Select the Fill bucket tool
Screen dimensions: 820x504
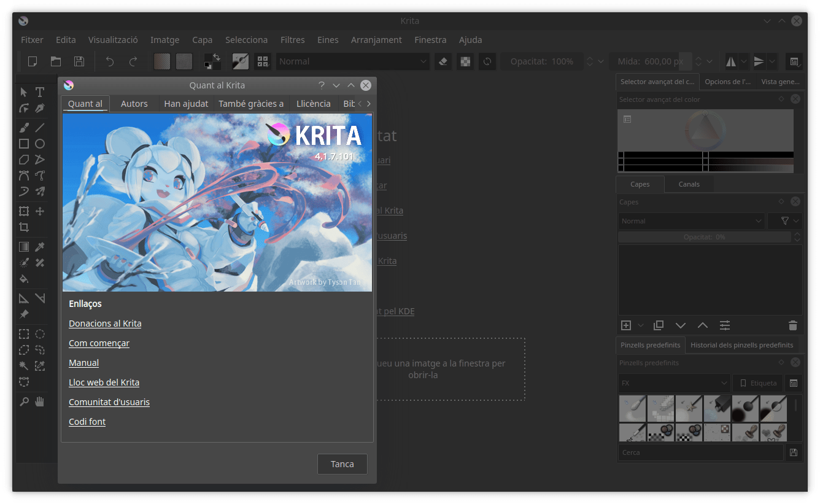[23, 279]
